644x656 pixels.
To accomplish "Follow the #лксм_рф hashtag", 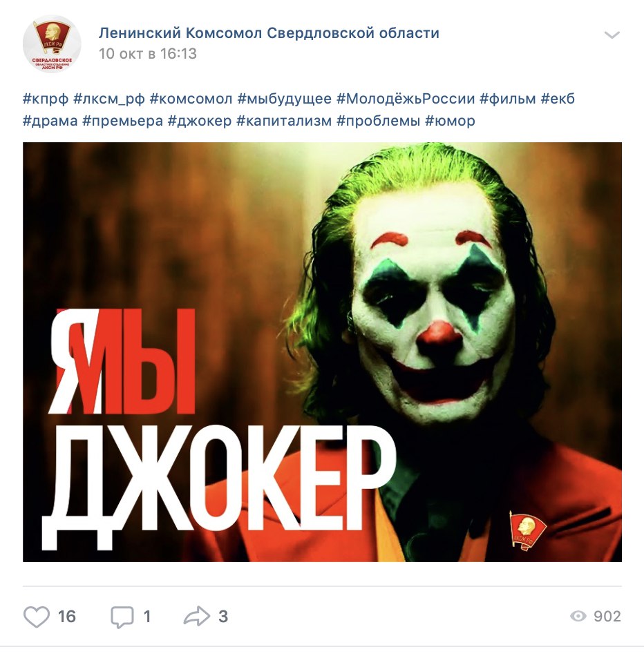I will click(109, 99).
